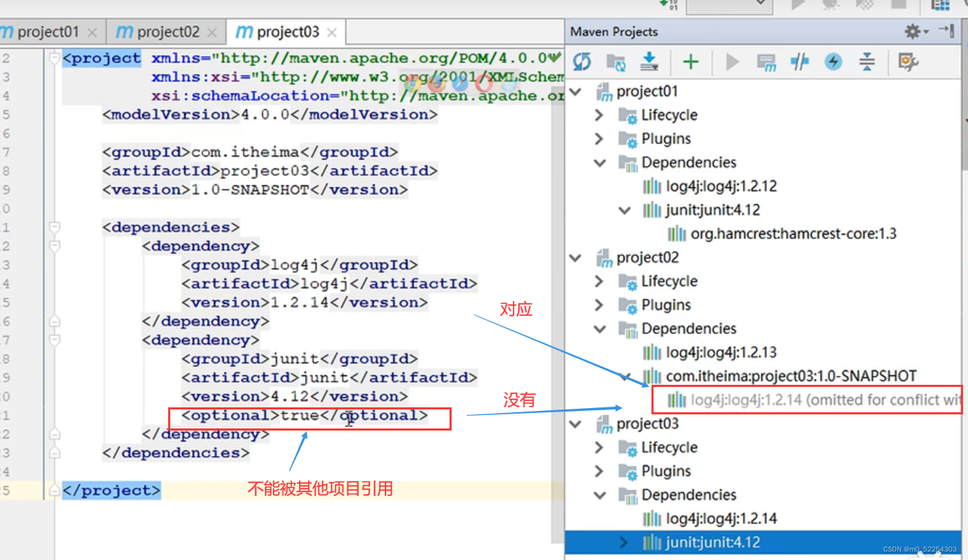Click Dependencies folder icon under project03
The image size is (968, 560).
pyautogui.click(x=628, y=495)
